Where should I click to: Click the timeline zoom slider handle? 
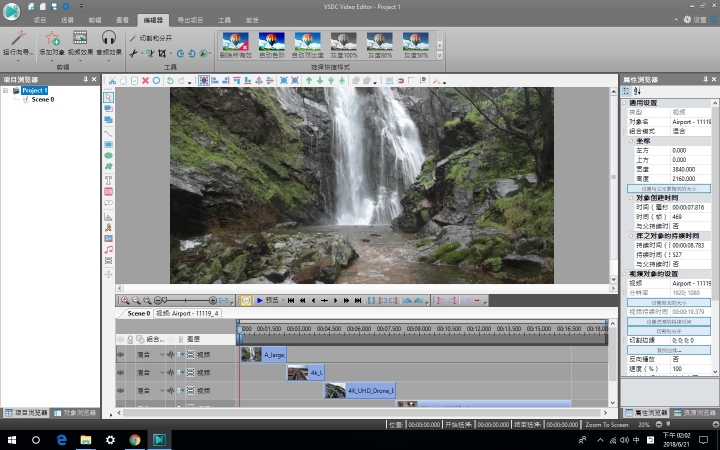click(164, 300)
